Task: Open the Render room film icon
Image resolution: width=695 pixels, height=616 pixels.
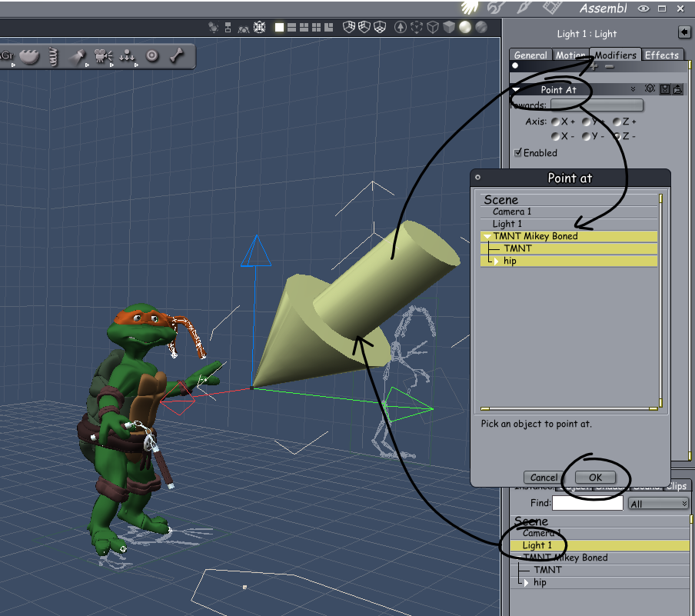Action: pyautogui.click(x=552, y=7)
